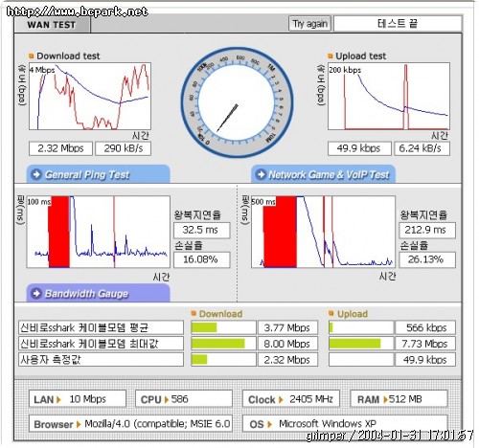Click the RAM 512 MB info field
479x448 pixels.
pos(399,399)
